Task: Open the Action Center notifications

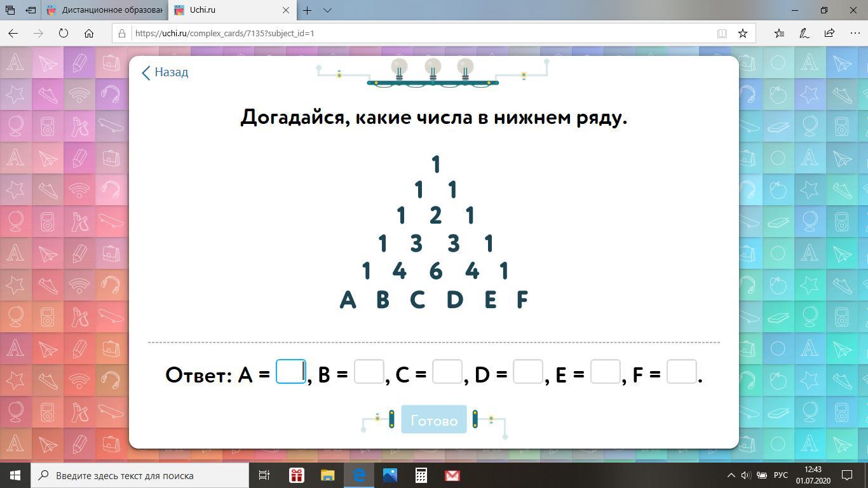Action: click(847, 475)
